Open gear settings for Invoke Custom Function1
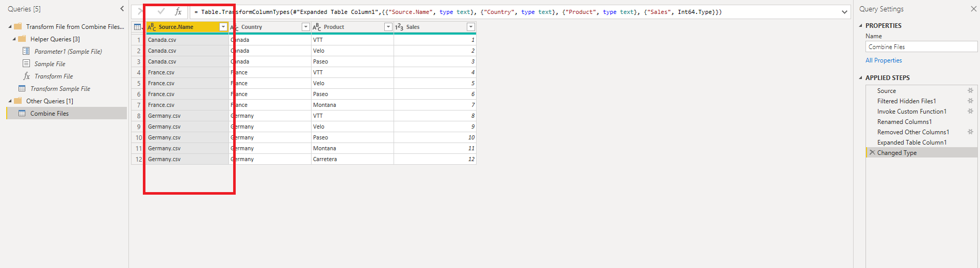The height and width of the screenshot is (268, 980). 970,111
